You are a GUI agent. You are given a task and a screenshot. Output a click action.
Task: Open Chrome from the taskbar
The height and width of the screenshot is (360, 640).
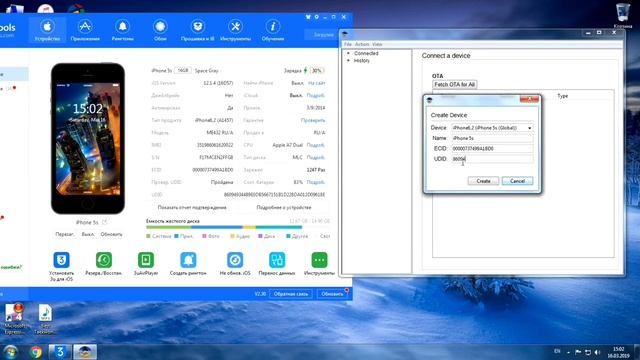36,352
